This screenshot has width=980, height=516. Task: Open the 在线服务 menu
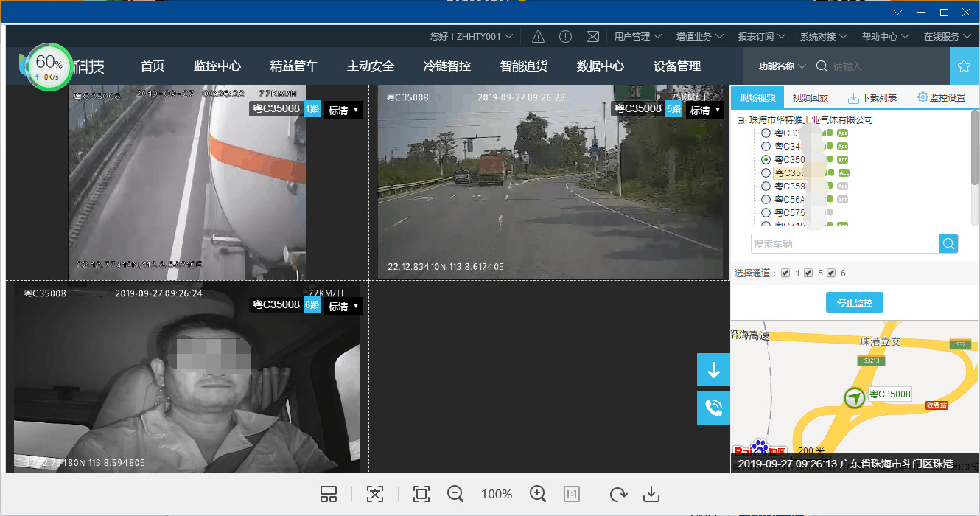[x=948, y=36]
